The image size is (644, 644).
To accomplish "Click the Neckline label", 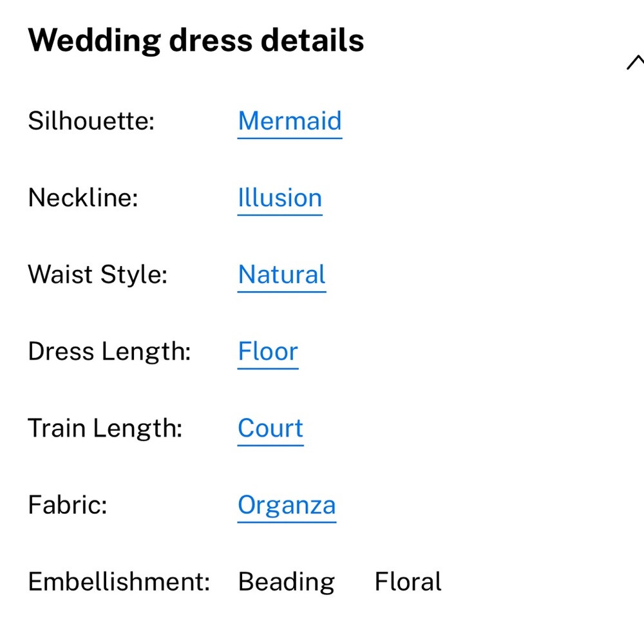I will (x=83, y=198).
